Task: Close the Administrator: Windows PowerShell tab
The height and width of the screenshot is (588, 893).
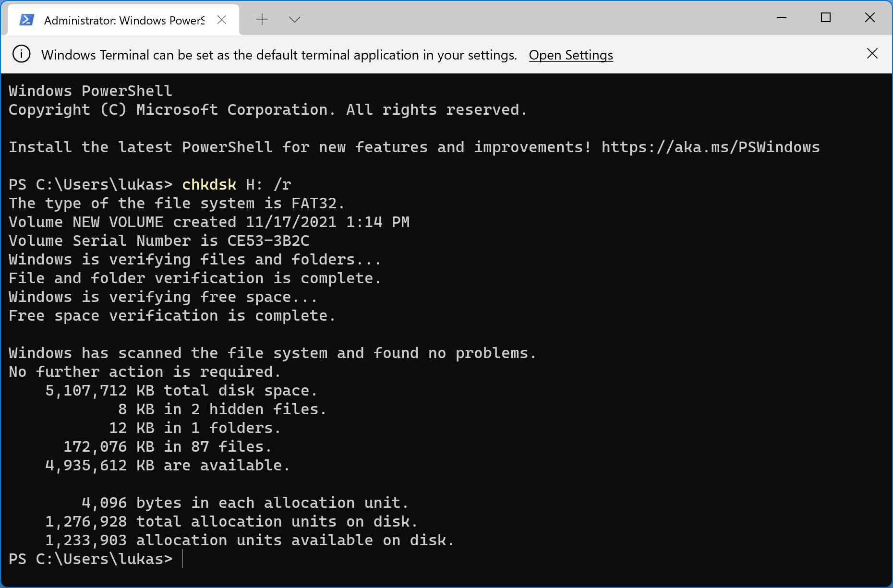Action: [221, 20]
